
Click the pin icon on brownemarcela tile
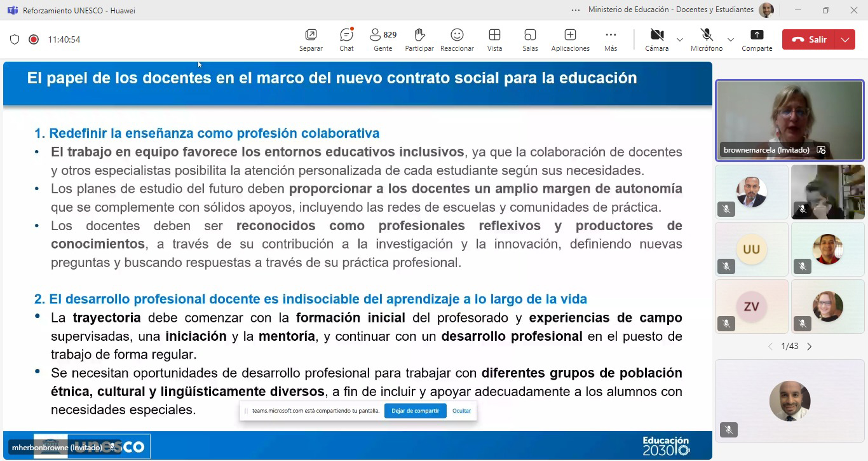(x=821, y=150)
